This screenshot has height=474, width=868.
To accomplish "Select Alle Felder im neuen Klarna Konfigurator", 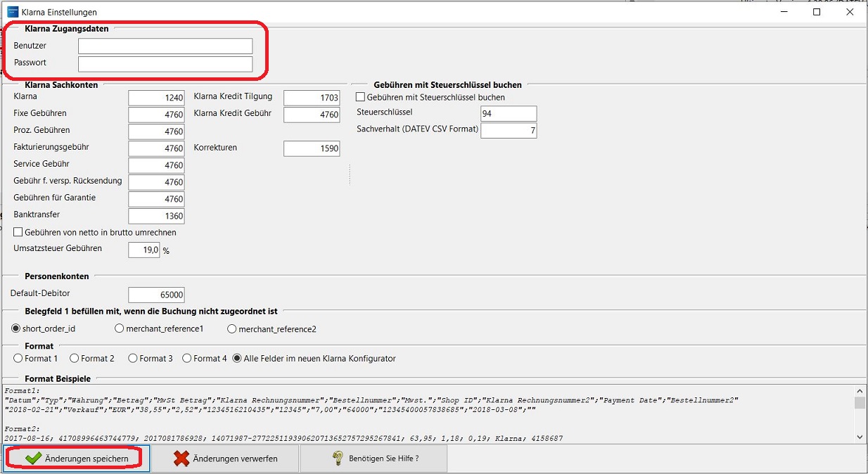I will click(x=237, y=358).
